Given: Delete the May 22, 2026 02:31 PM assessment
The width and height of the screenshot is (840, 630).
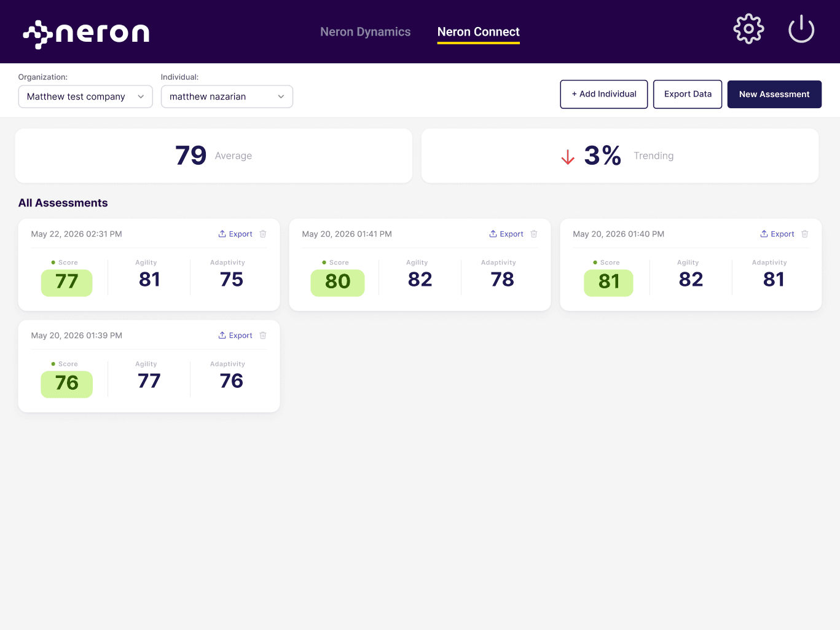Looking at the screenshot, I should pos(263,234).
